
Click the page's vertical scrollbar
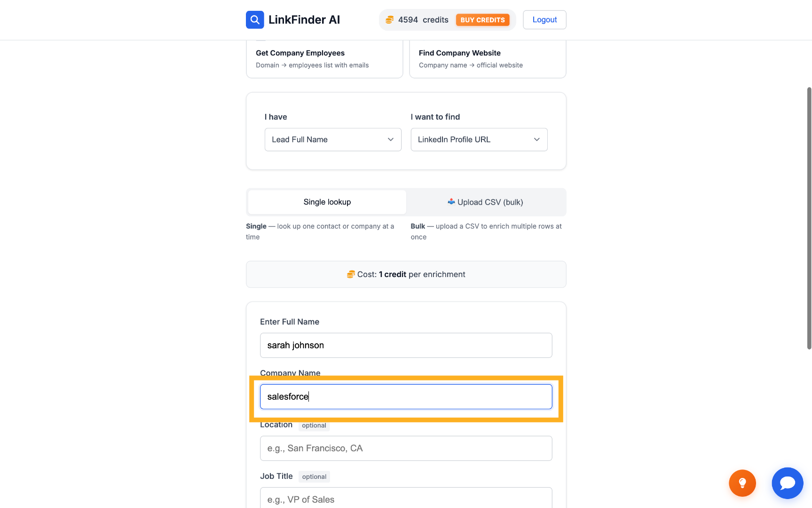pyautogui.click(x=809, y=218)
